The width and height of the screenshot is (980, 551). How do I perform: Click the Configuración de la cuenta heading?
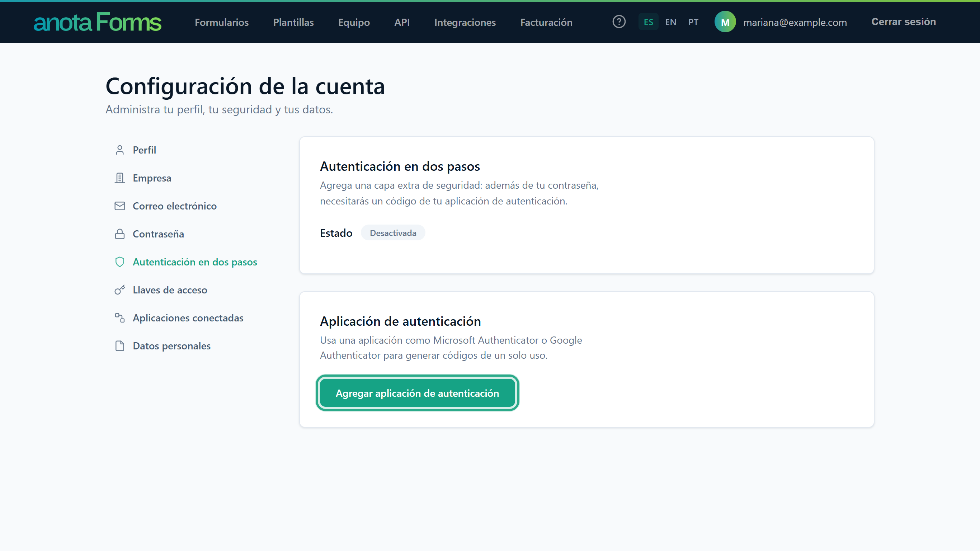[245, 86]
